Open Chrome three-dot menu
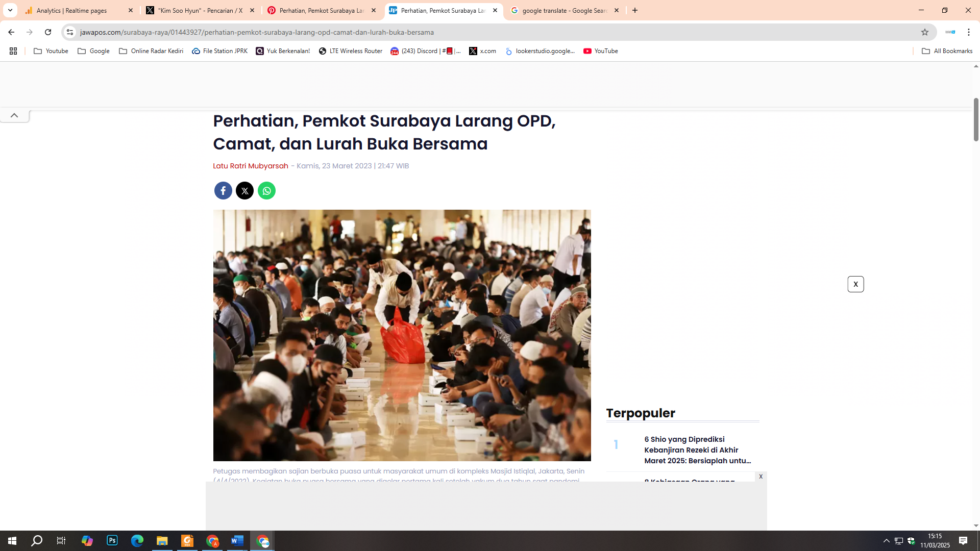This screenshot has width=980, height=551. click(x=968, y=32)
